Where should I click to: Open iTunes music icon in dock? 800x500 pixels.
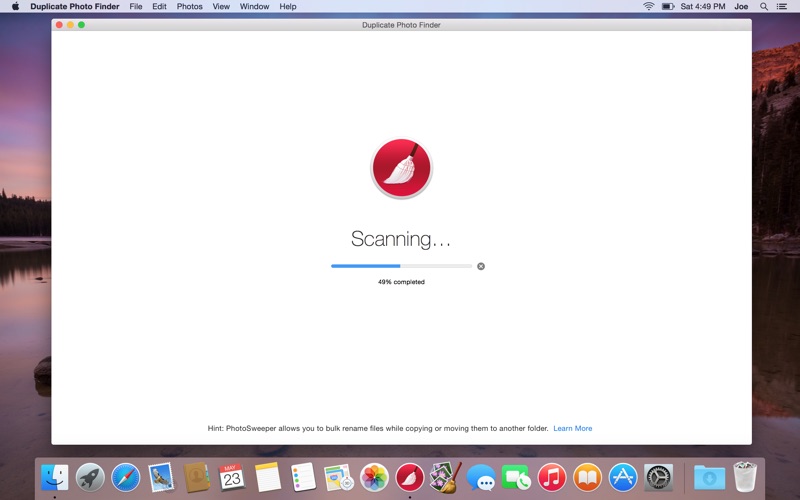[552, 478]
